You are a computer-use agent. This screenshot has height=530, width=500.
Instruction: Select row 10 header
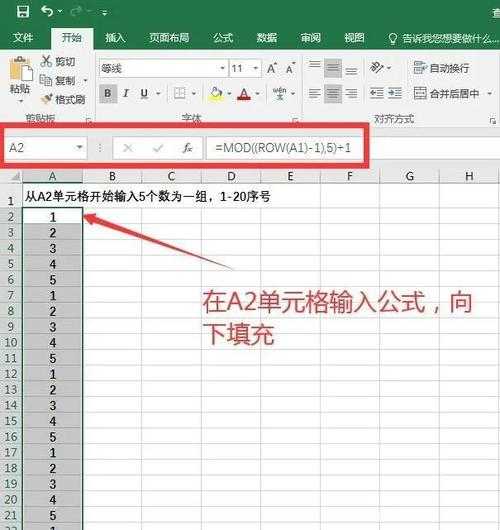tap(11, 342)
